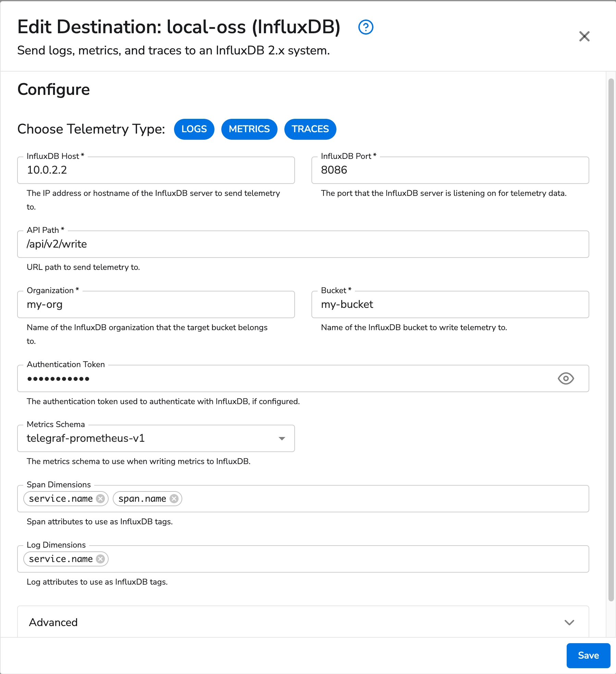Edit the InfluxDB Port field
Screen dimensions: 616x674
(450, 170)
